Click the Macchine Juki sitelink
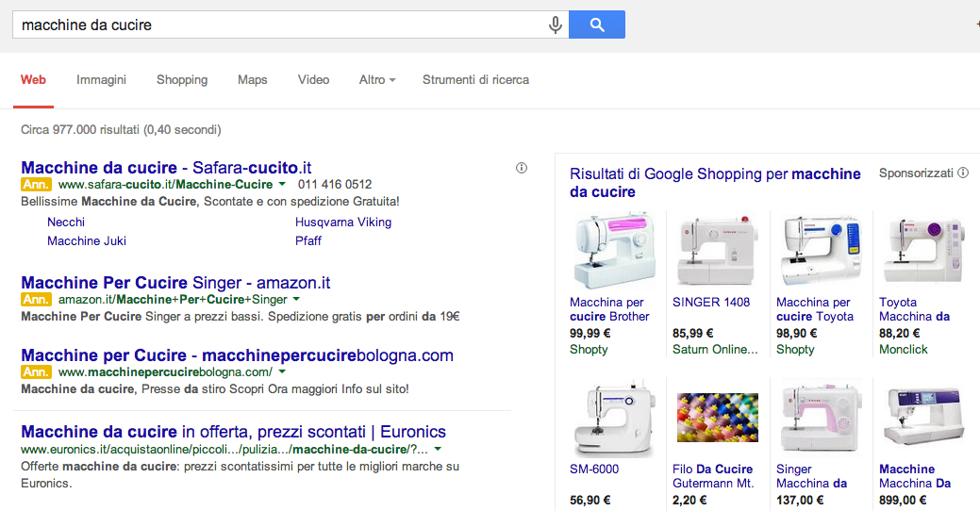 [x=87, y=240]
